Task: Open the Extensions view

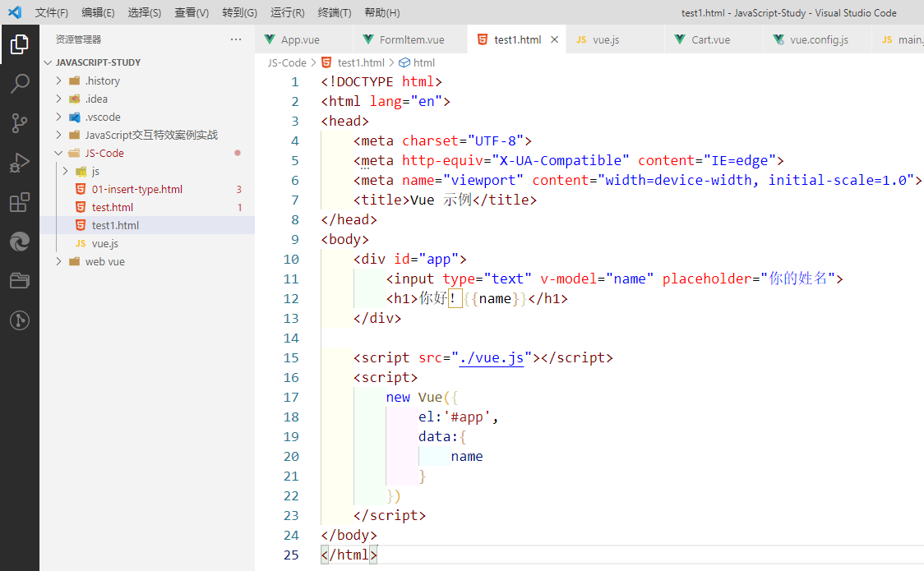Action: pyautogui.click(x=20, y=202)
